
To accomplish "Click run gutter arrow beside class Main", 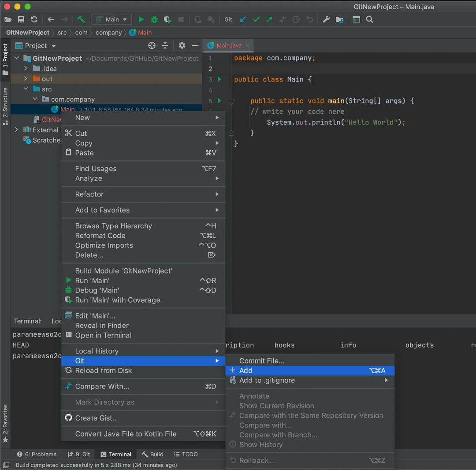I will 219,79.
